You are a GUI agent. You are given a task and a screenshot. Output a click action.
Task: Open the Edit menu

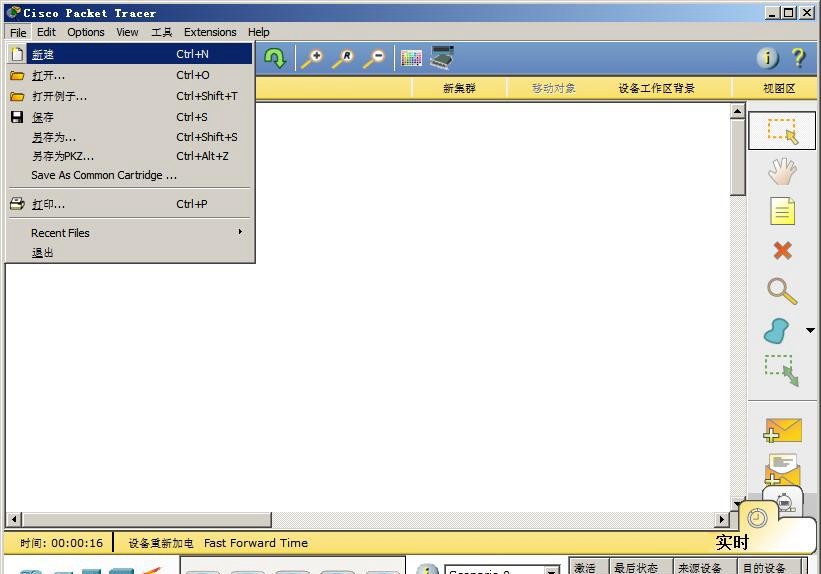point(46,32)
